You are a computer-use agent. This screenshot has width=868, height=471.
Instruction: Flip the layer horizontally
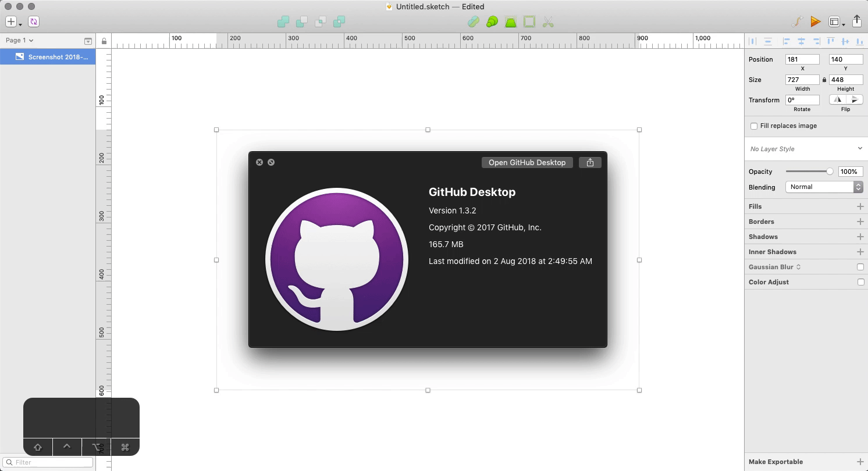coord(837,100)
